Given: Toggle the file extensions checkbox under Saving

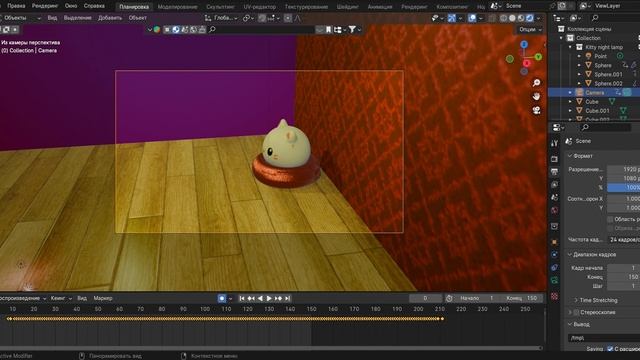Looking at the screenshot, I should [x=610, y=349].
